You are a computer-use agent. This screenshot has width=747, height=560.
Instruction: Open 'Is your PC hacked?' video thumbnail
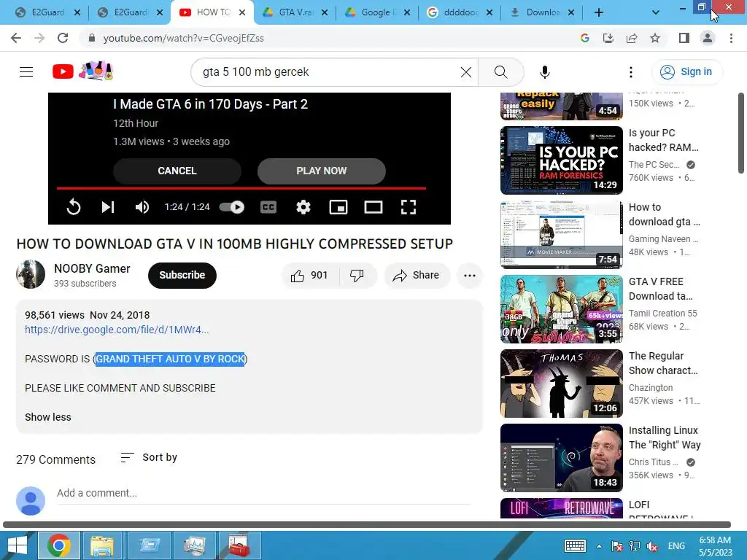click(562, 160)
